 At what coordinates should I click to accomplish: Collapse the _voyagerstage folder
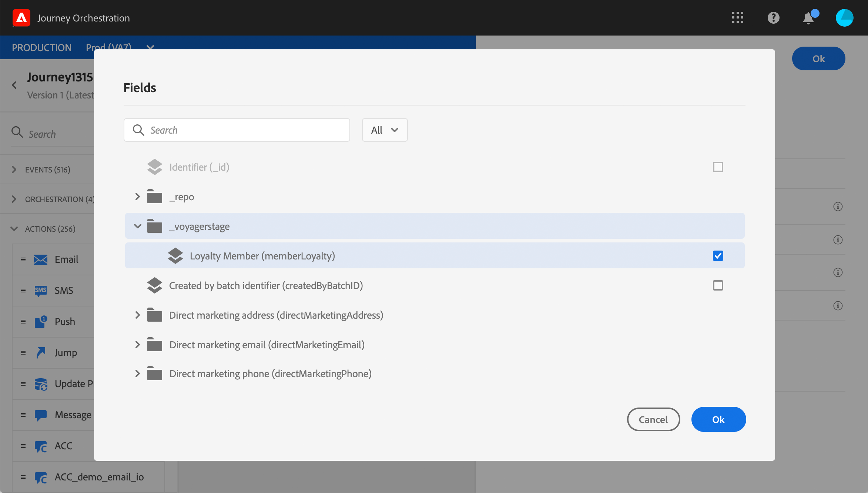tap(137, 226)
